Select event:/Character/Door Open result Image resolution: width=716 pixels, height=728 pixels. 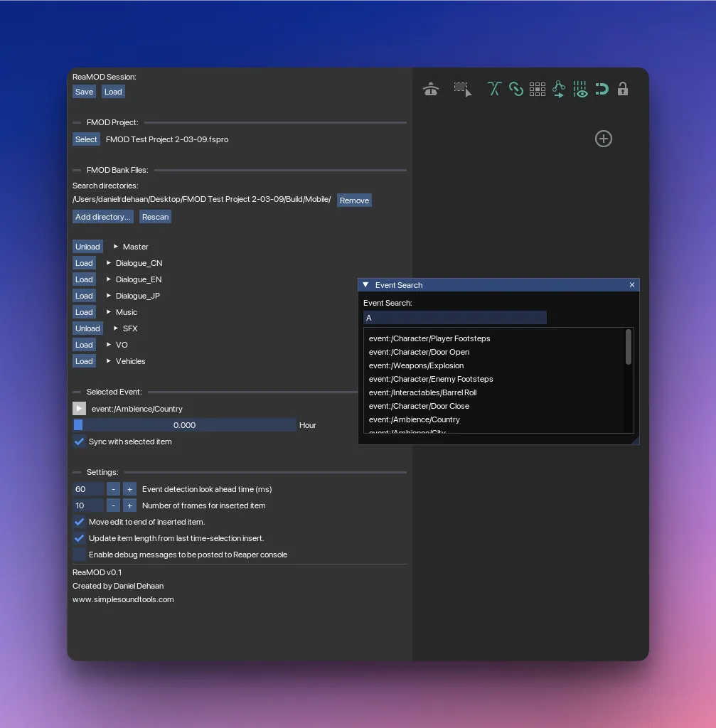(x=419, y=352)
